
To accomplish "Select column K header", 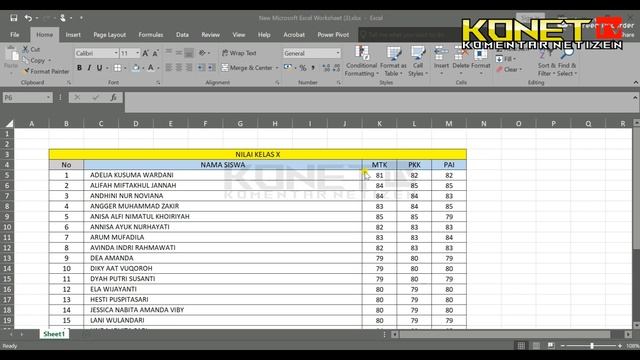I will click(379, 123).
